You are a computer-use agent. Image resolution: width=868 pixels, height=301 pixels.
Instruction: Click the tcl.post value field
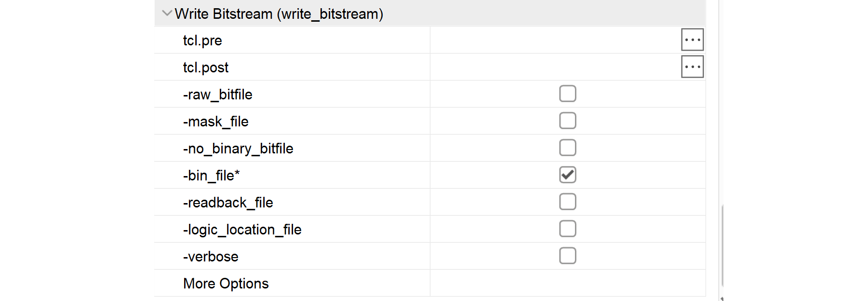(554, 67)
